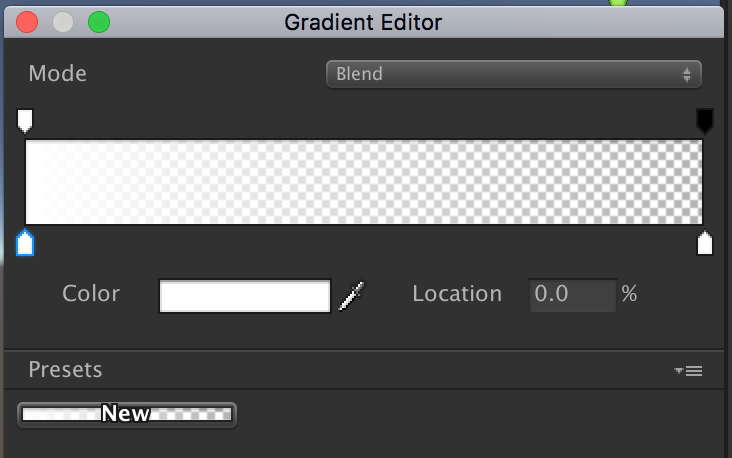
Task: Click the up-down arrows on the Blend dropdown
Action: pyautogui.click(x=687, y=74)
